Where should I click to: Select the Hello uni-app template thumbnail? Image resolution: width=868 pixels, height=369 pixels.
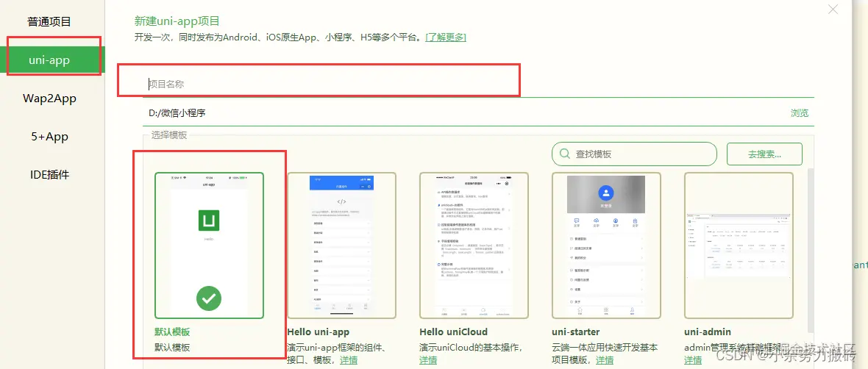[341, 246]
